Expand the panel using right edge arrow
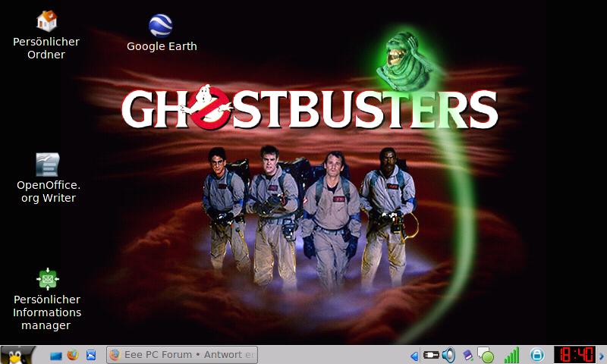The height and width of the screenshot is (364, 607). 602,355
